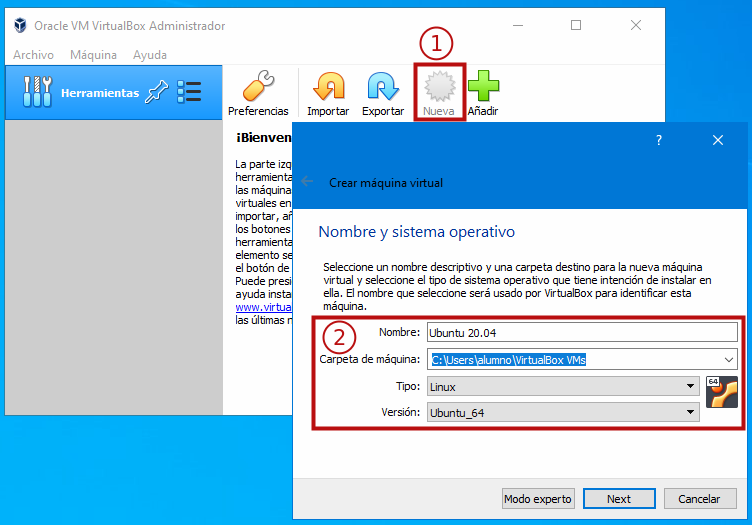Image resolution: width=752 pixels, height=525 pixels.
Task: Select the Herramientas tools item
Action: (x=114, y=93)
